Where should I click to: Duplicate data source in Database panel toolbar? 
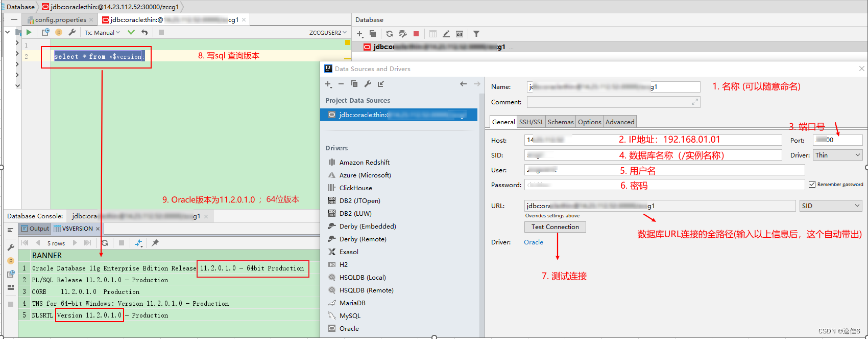pyautogui.click(x=373, y=34)
